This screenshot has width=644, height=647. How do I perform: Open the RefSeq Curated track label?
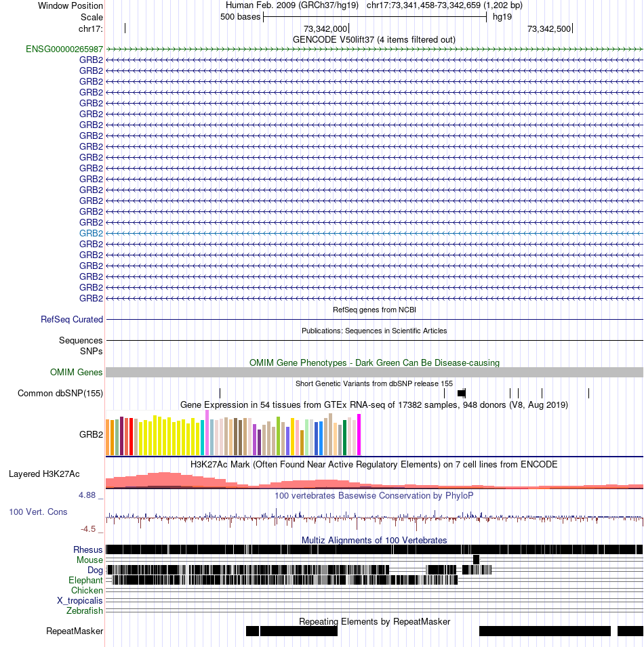click(72, 319)
